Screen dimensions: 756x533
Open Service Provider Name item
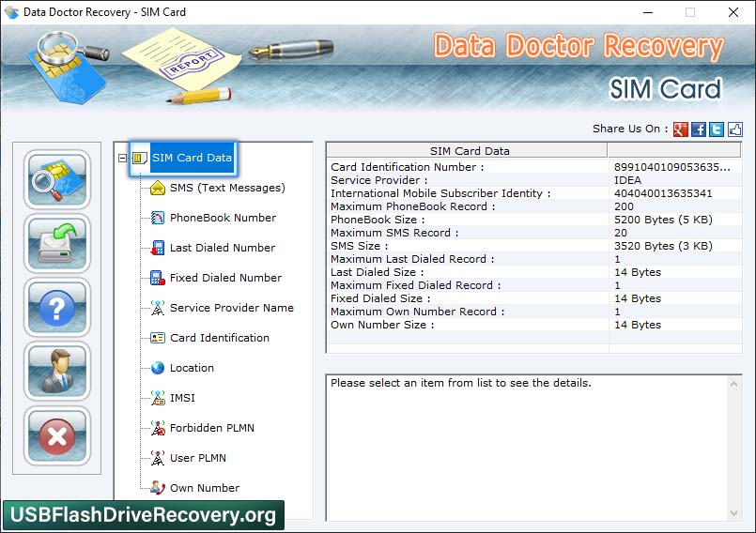231,308
